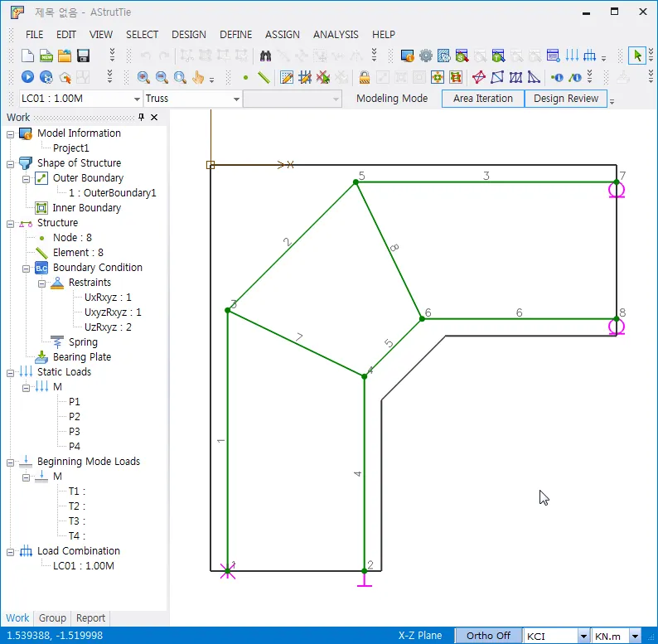Open the ASSIGN menu
Screen dimensions: 658x644
(283, 35)
